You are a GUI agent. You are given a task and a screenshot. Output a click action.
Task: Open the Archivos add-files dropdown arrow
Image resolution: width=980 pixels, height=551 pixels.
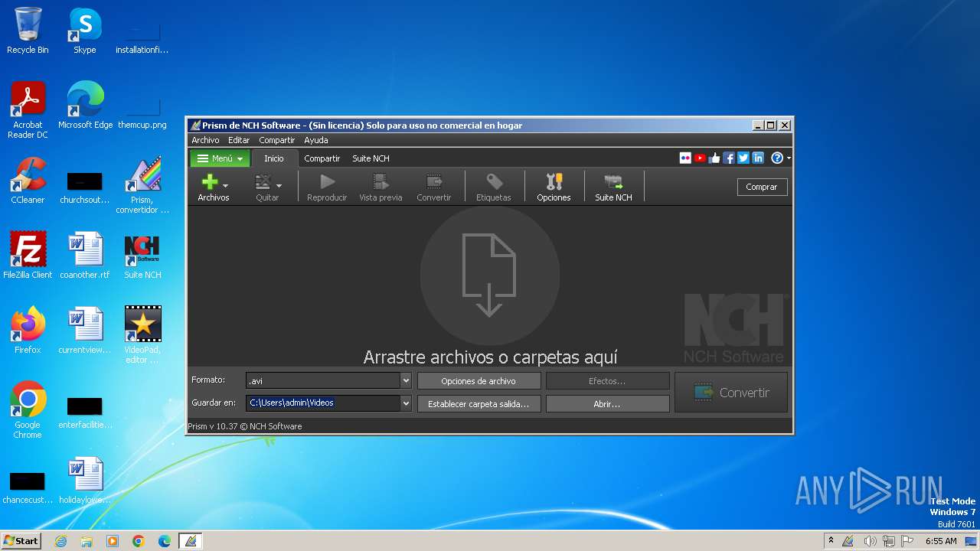click(225, 185)
